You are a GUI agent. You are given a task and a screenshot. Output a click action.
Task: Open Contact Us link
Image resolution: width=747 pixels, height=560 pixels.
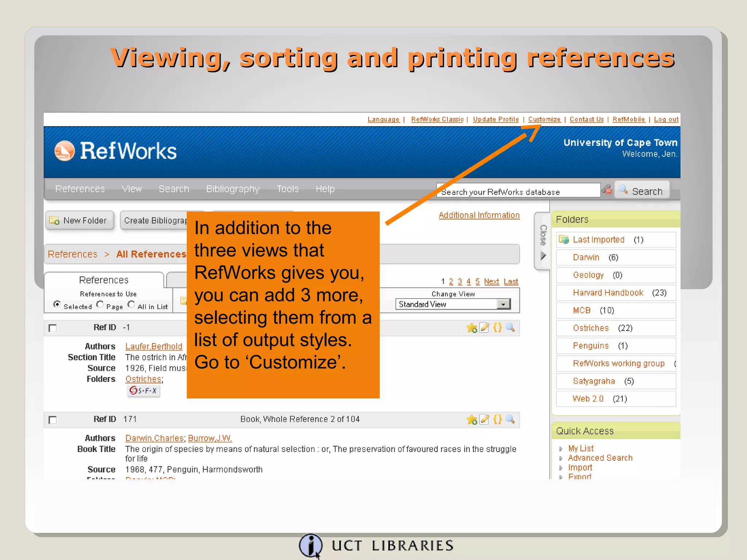[587, 119]
